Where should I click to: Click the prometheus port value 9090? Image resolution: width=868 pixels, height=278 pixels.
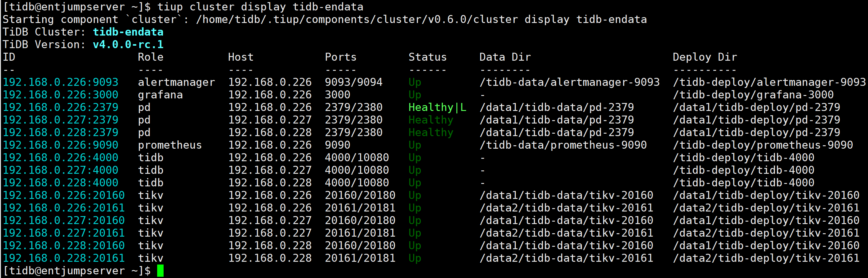point(338,145)
